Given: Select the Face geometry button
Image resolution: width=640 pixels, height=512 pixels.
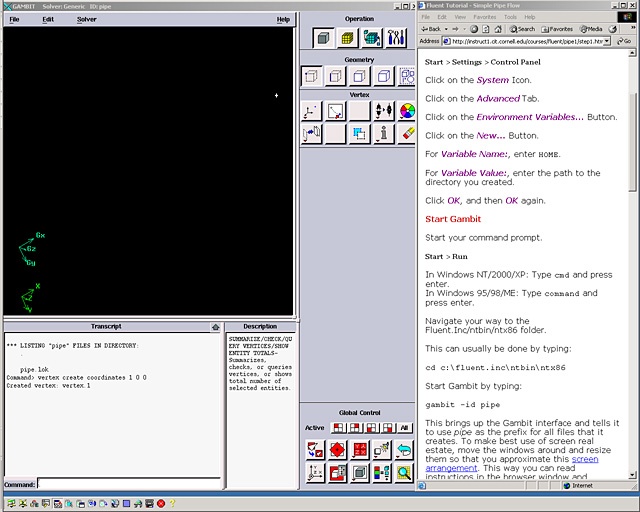Looking at the screenshot, I should (360, 76).
